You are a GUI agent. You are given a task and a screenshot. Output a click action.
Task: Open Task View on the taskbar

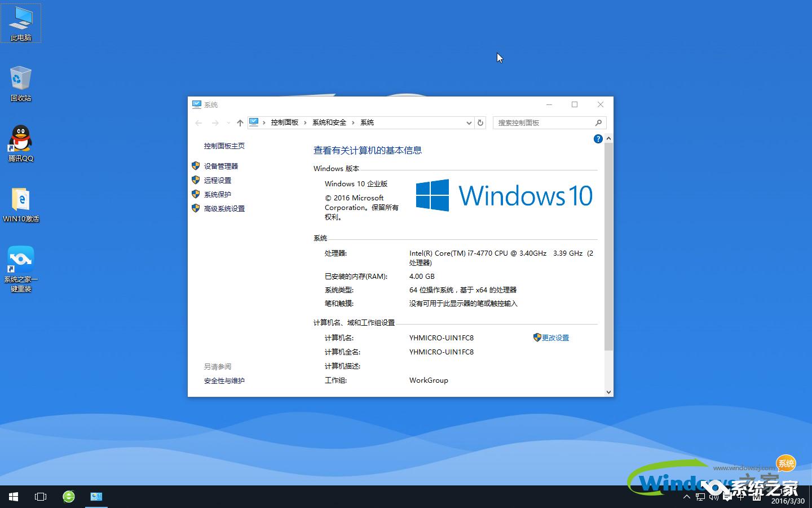coord(40,496)
